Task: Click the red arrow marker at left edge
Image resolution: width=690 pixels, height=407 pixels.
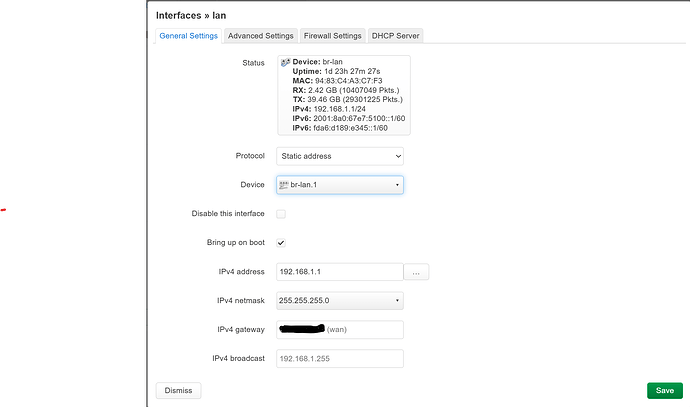Action: (3, 209)
